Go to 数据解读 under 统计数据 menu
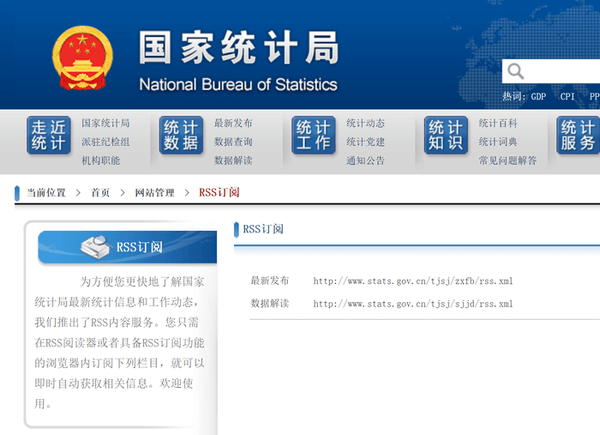 click(233, 160)
